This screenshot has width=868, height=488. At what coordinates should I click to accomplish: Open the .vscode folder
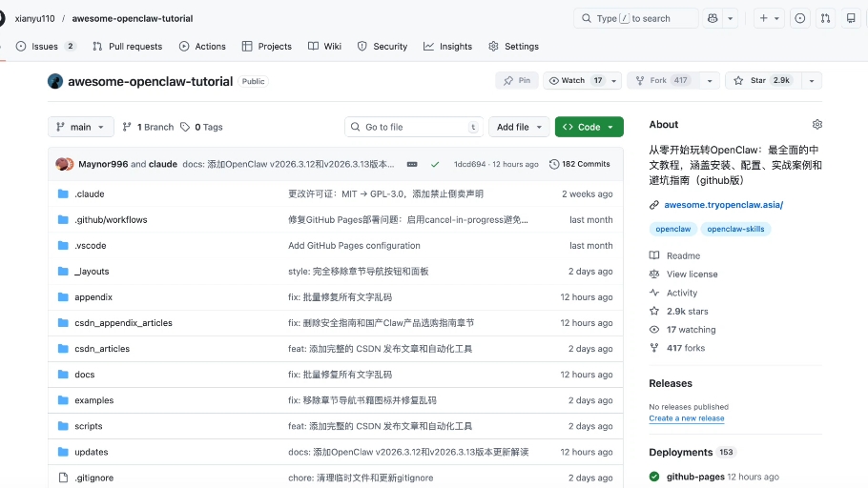(x=91, y=246)
